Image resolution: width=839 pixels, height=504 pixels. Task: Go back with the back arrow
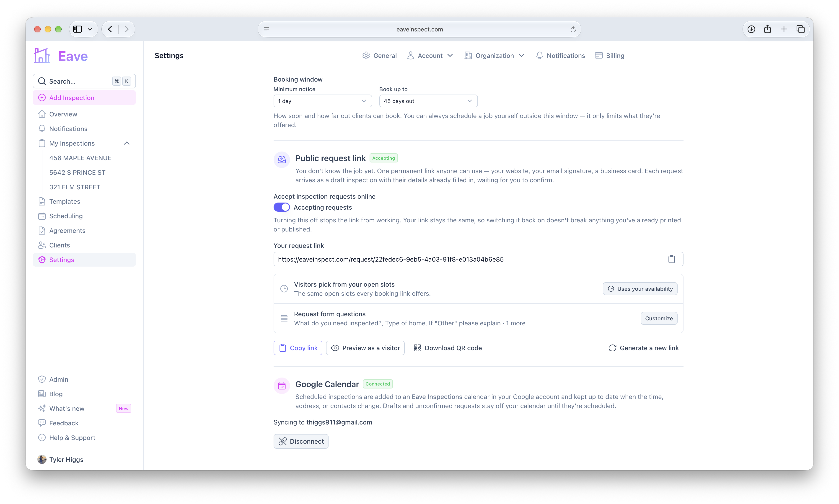(110, 29)
